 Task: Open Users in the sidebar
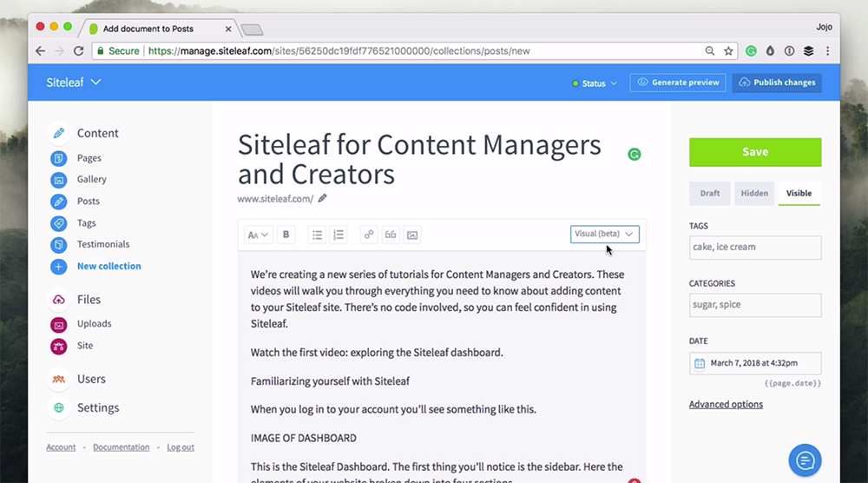pos(91,379)
